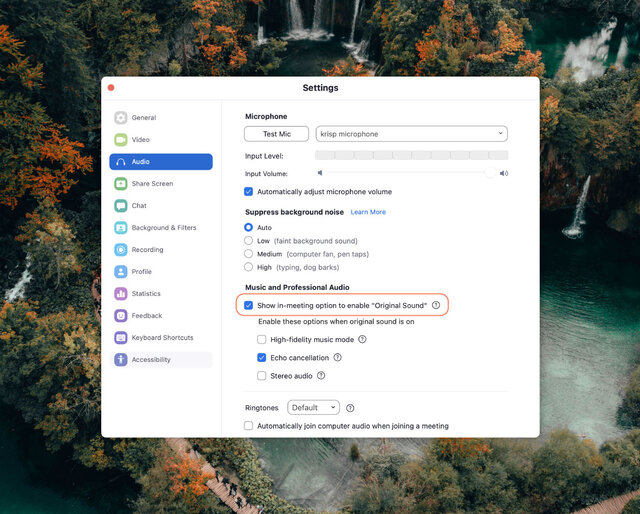Click help icon beside Original Sound option

click(x=436, y=305)
